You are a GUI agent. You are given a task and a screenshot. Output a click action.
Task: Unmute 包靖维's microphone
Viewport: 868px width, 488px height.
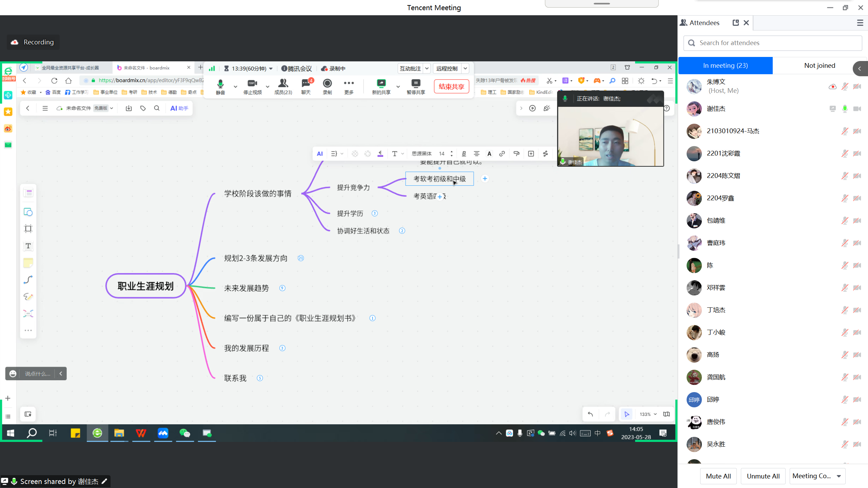point(845,221)
